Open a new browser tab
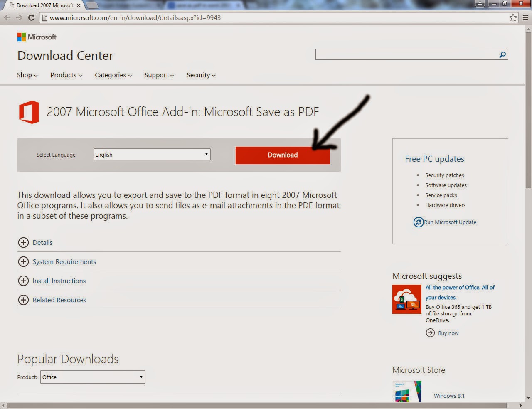 tap(92, 5)
